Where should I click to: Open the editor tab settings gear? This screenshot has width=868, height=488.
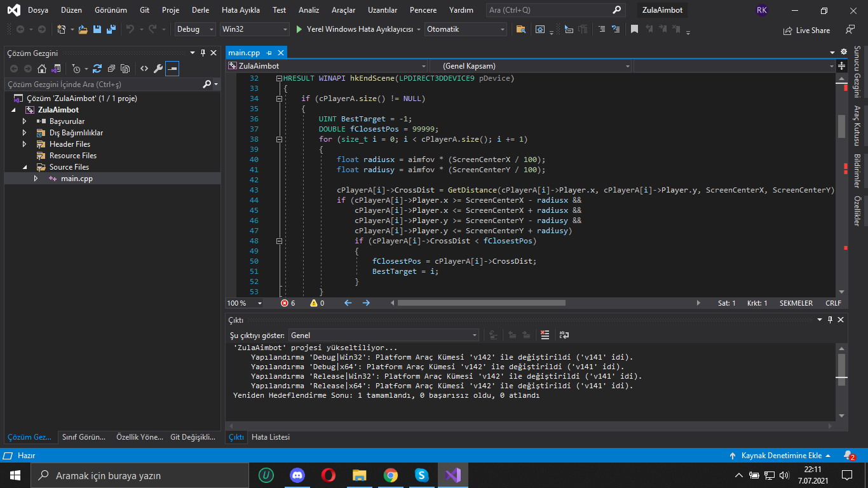point(844,52)
